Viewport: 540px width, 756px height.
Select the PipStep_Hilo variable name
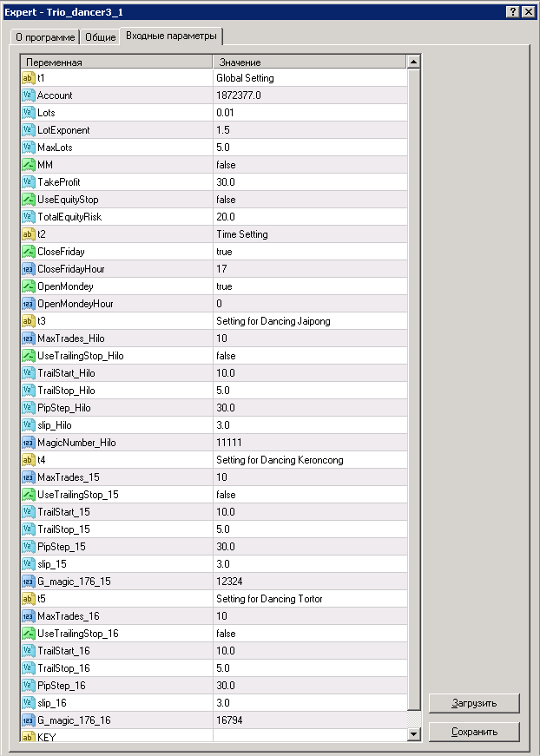64,408
